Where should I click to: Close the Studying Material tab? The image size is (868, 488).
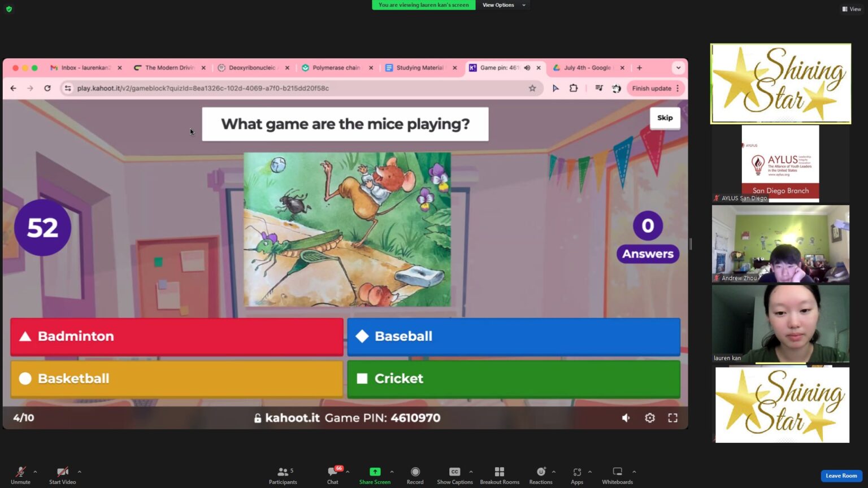click(x=455, y=68)
